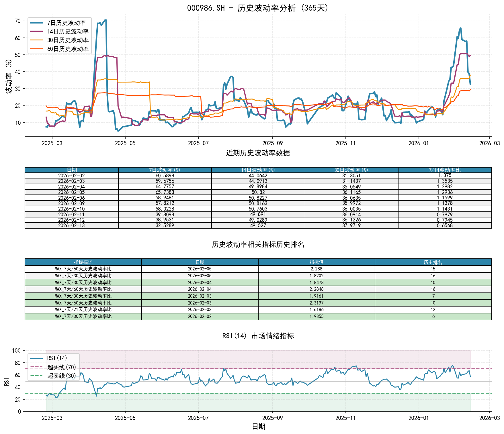Click the 波动率 (%) y-axis label
Image resolution: width=504 pixels, height=434 pixels.
9,76
